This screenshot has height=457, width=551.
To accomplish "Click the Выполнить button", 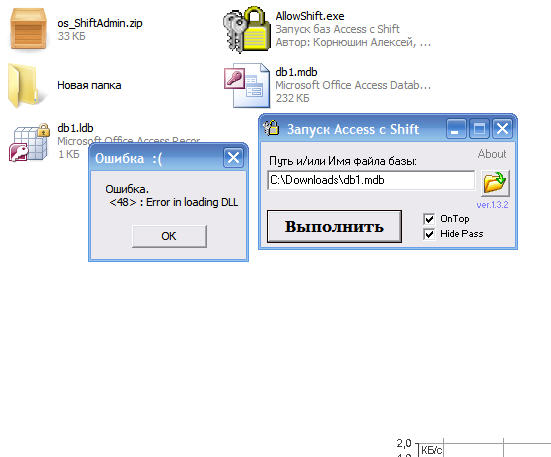I will click(x=334, y=227).
